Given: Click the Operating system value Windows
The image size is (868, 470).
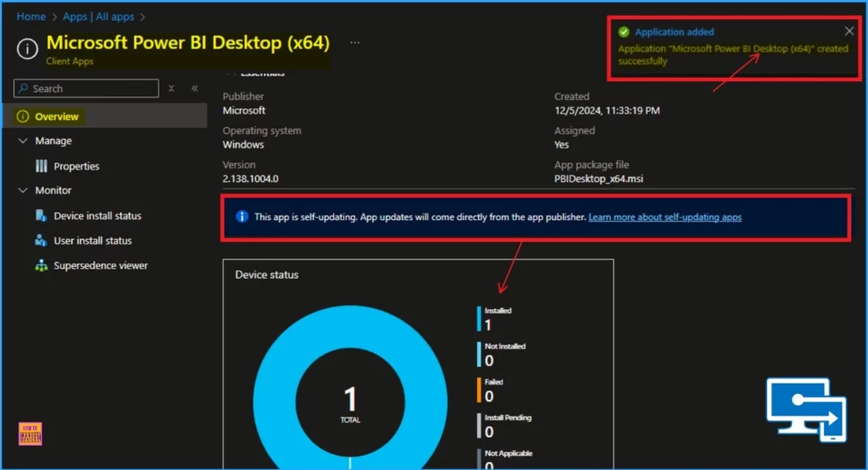Looking at the screenshot, I should point(243,145).
